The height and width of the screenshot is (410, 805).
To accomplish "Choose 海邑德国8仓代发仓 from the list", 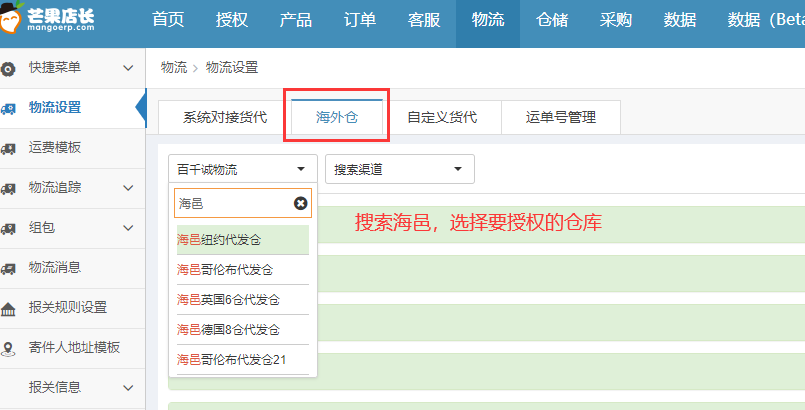I will click(x=243, y=329).
